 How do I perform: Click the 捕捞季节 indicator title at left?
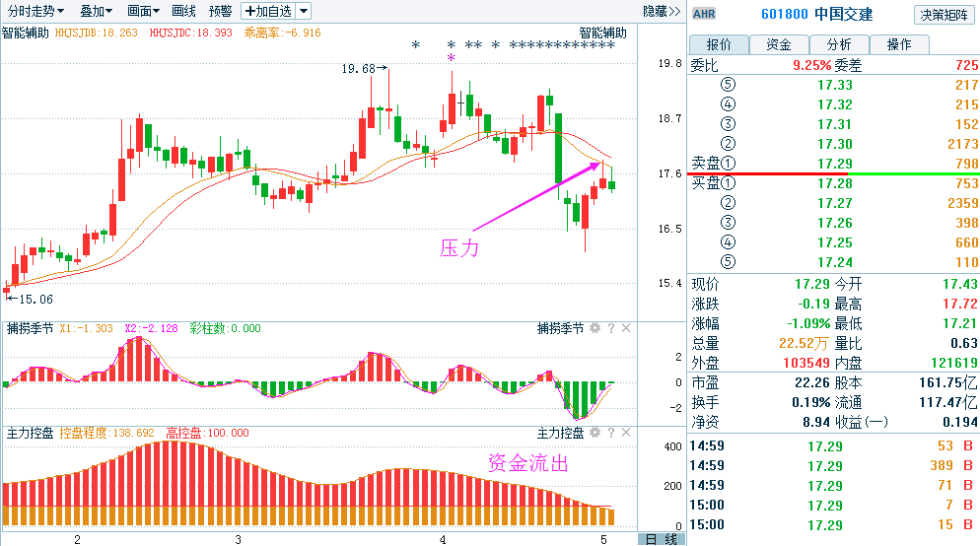[30, 328]
